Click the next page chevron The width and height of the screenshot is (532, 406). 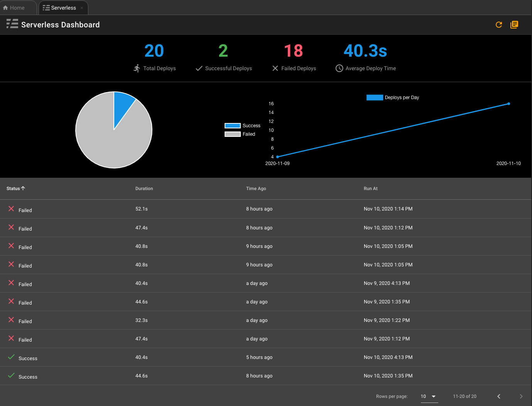pos(521,396)
